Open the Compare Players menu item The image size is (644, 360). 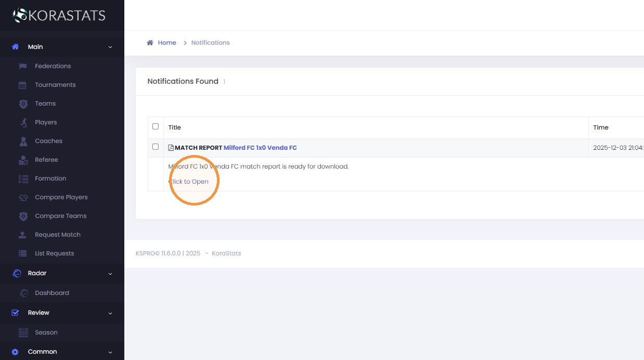61,197
